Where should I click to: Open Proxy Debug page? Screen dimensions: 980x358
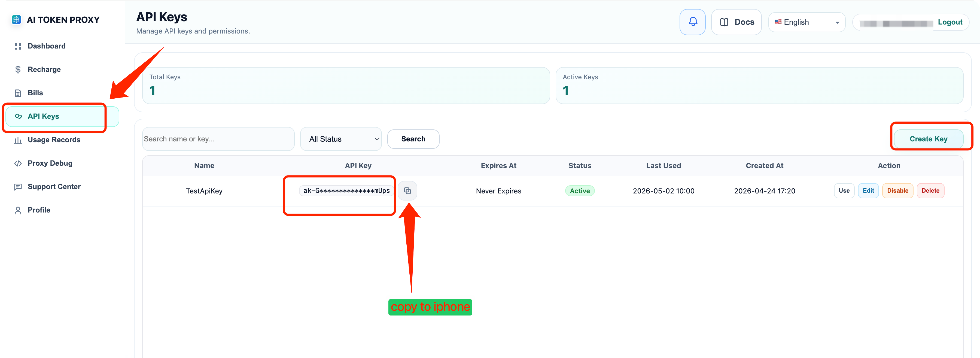[x=50, y=163]
